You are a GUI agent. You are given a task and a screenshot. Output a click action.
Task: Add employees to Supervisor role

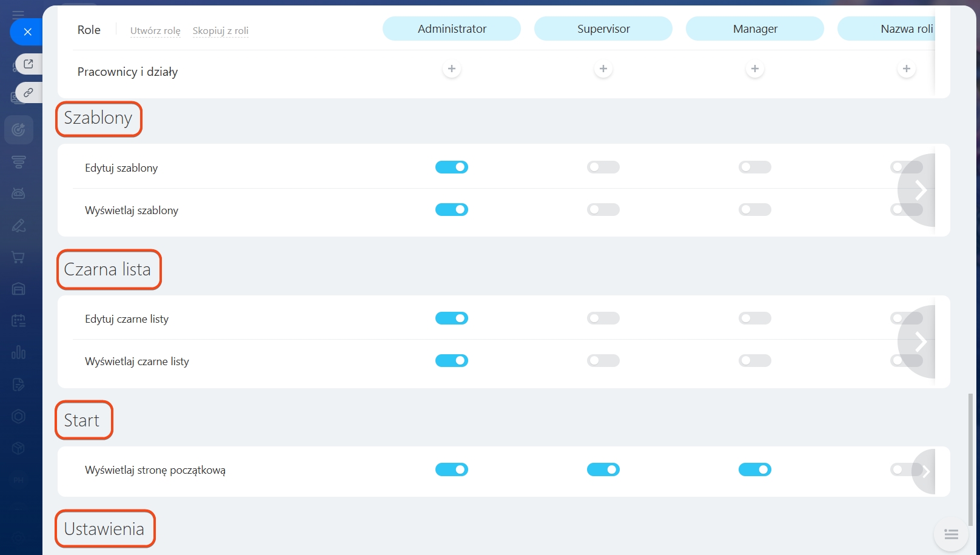[603, 69]
